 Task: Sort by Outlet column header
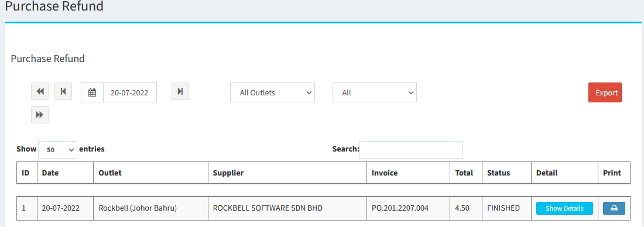click(150, 173)
